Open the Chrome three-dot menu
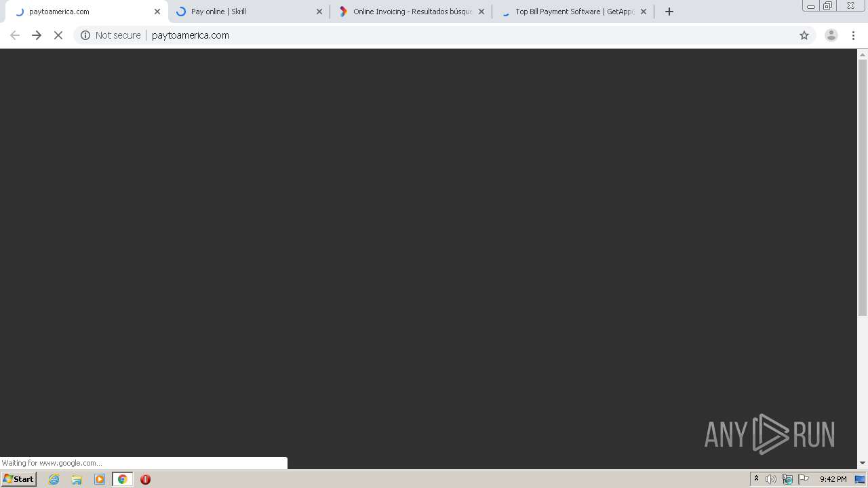 pyautogui.click(x=854, y=35)
